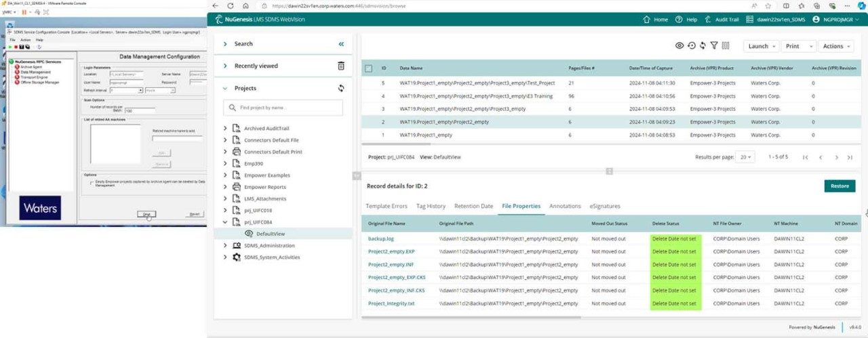This screenshot has width=868, height=338.
Task: Open the backup.log file link
Action: pos(380,239)
